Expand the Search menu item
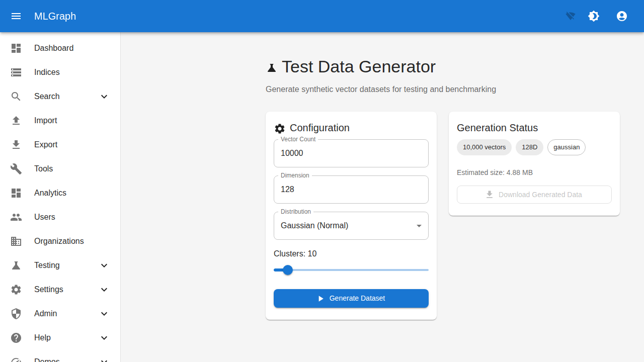 click(104, 96)
